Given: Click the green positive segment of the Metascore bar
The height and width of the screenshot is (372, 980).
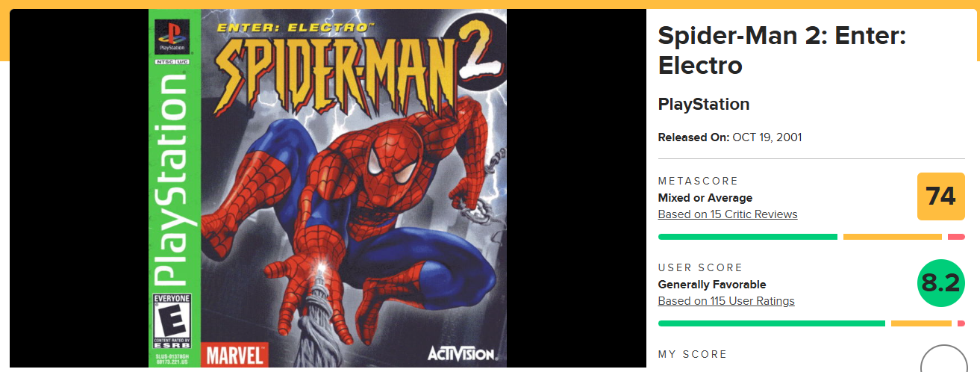Looking at the screenshot, I should [x=748, y=237].
